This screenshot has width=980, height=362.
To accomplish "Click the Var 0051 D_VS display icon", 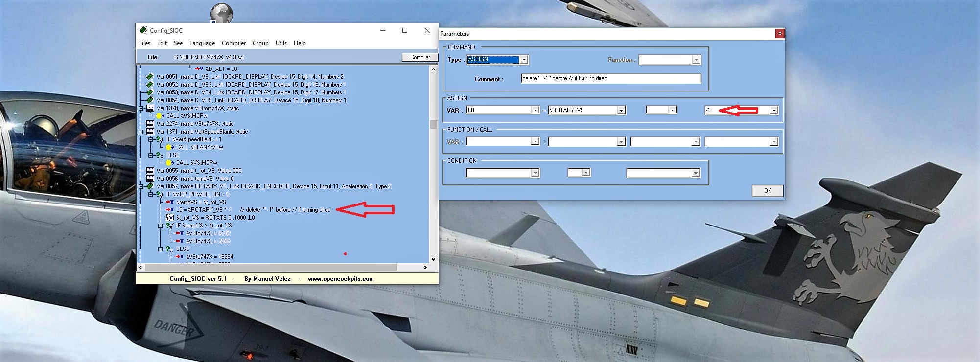I will coord(150,77).
